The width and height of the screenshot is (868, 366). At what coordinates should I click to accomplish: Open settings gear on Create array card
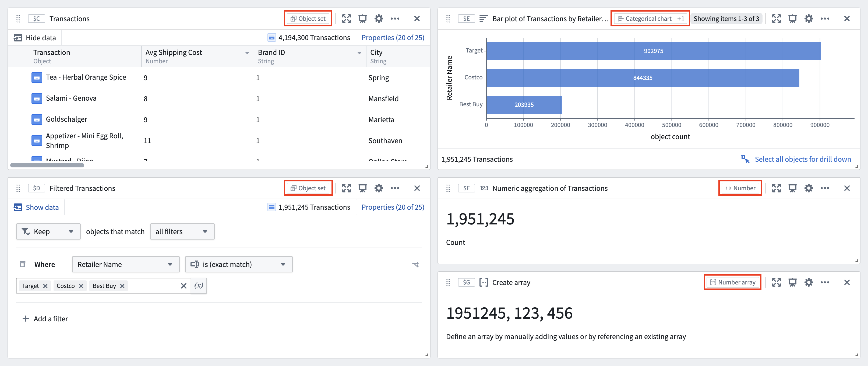809,282
